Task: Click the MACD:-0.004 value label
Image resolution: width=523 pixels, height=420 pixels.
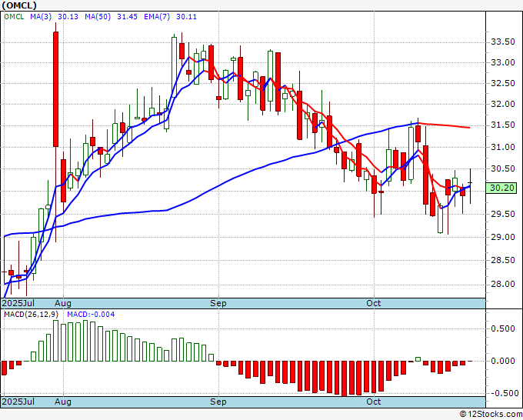Action: pos(91,315)
